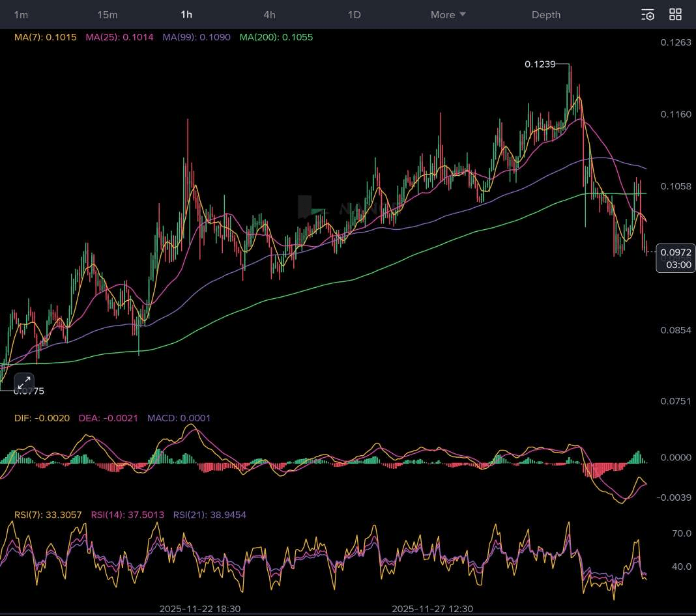Click the MA(99) moving average legend

[197, 37]
